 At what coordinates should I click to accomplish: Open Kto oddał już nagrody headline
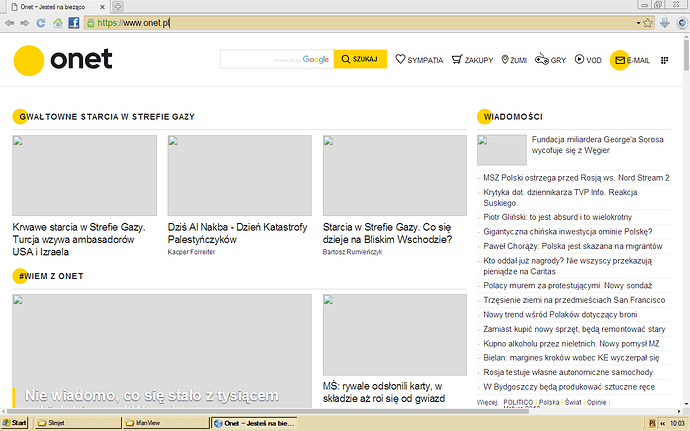click(568, 266)
